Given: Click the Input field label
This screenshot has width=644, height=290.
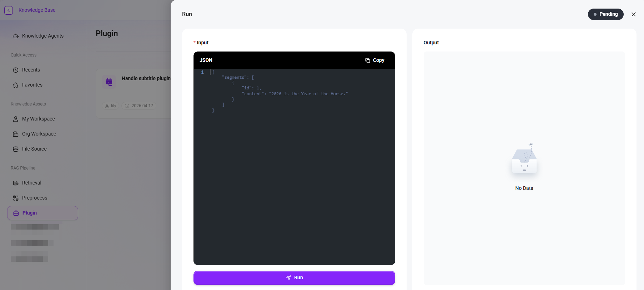Looking at the screenshot, I should coord(202,43).
